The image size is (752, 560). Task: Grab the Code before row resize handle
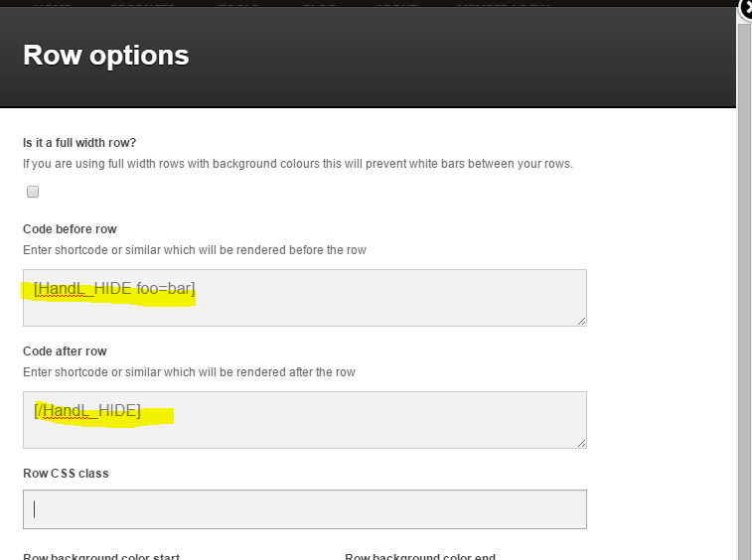581,321
